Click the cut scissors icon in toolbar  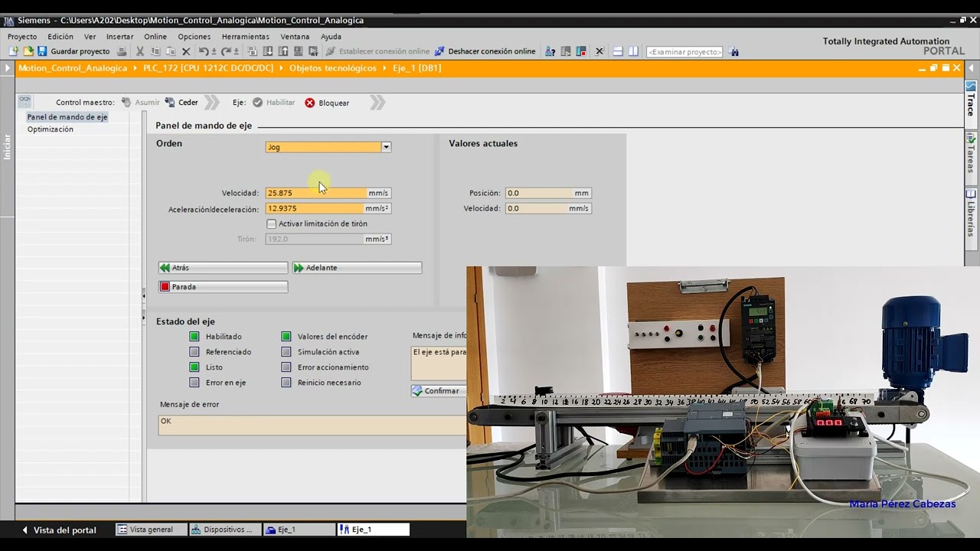(x=139, y=51)
